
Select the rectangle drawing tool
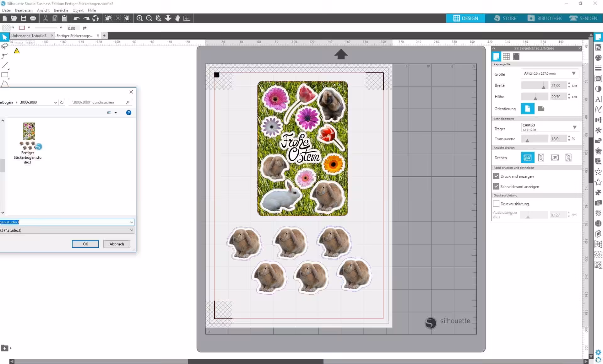[5, 75]
